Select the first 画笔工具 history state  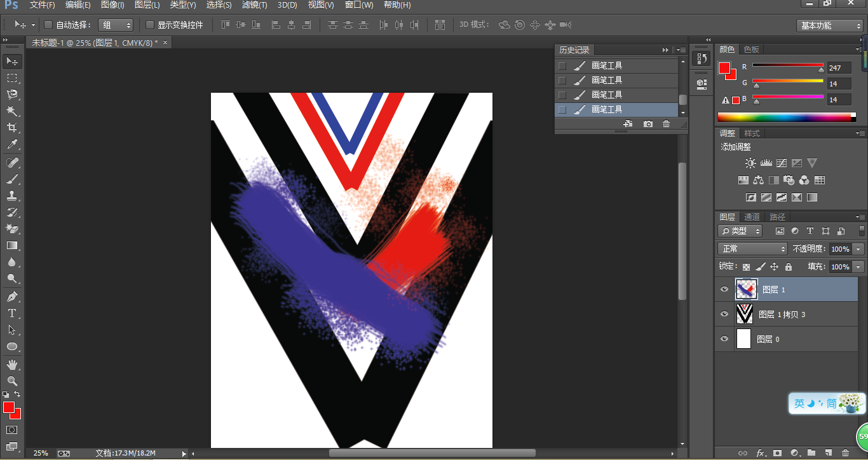tap(616, 65)
